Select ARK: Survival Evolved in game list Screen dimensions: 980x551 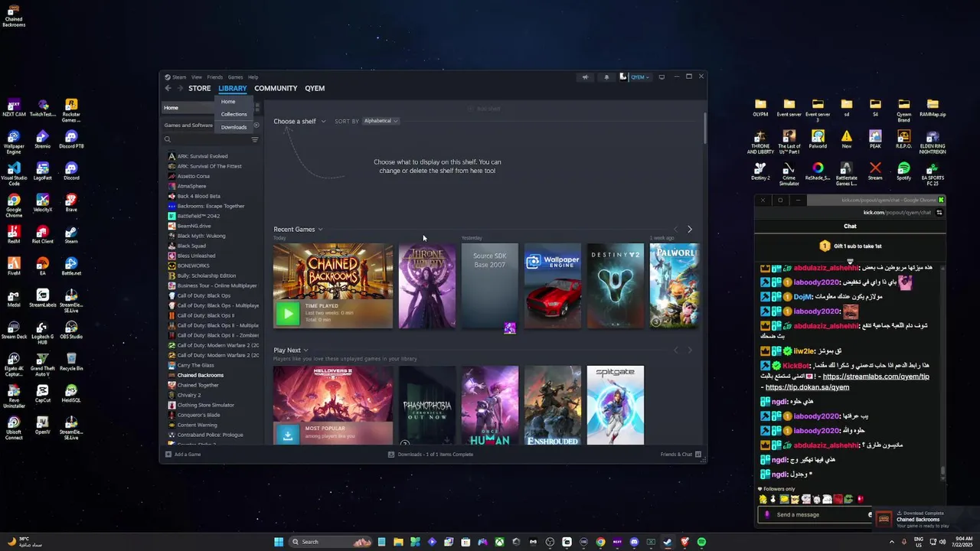click(202, 156)
